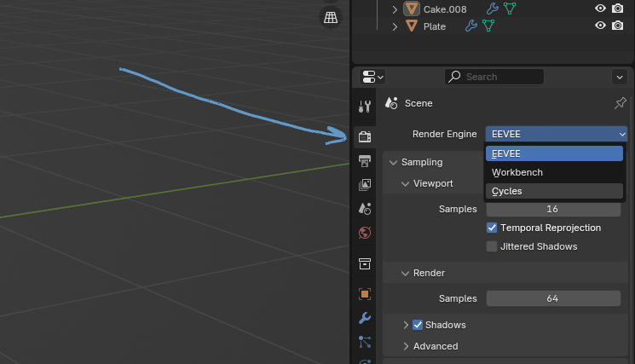Image resolution: width=635 pixels, height=364 pixels.
Task: Expand the Advanced section
Action: 406,346
